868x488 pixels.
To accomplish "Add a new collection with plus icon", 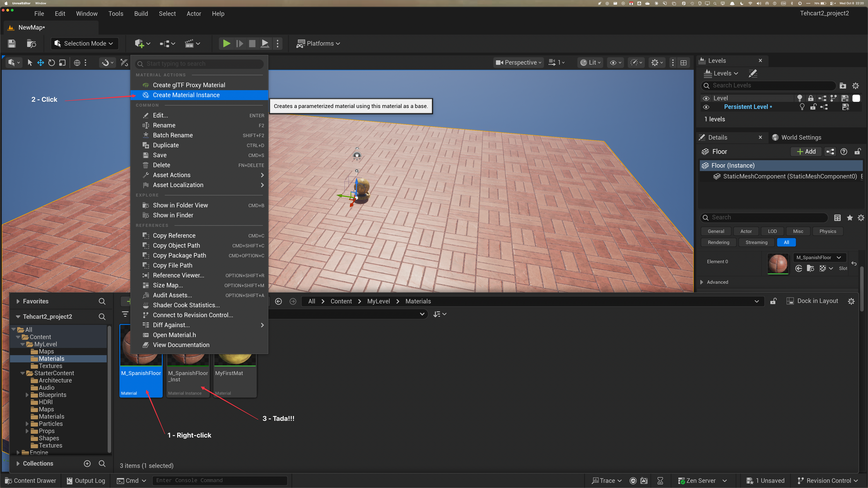I will click(87, 464).
